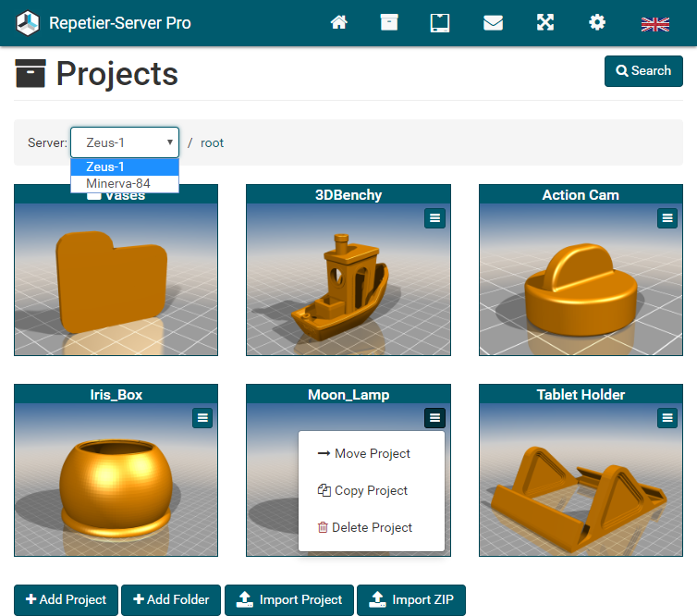Open the Action Cam project menu button
The image size is (697, 616).
pyautogui.click(x=666, y=217)
